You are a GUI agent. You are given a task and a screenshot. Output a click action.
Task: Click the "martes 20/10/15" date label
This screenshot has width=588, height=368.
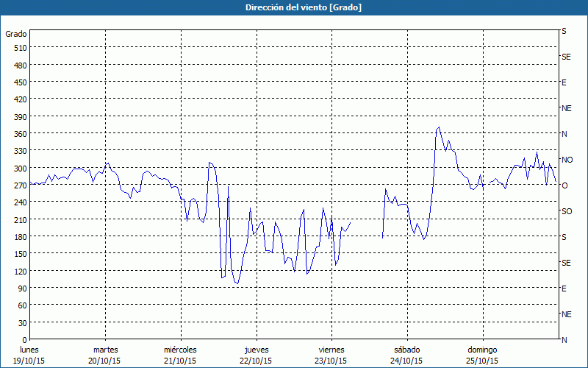coord(105,355)
